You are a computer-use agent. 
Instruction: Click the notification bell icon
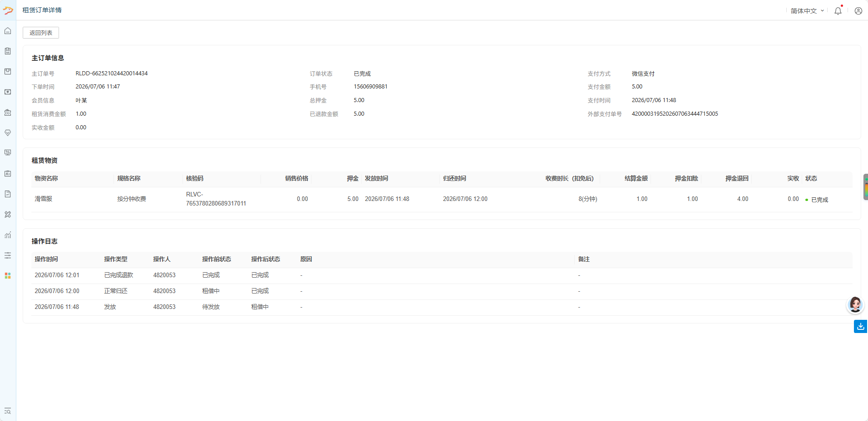pyautogui.click(x=838, y=11)
